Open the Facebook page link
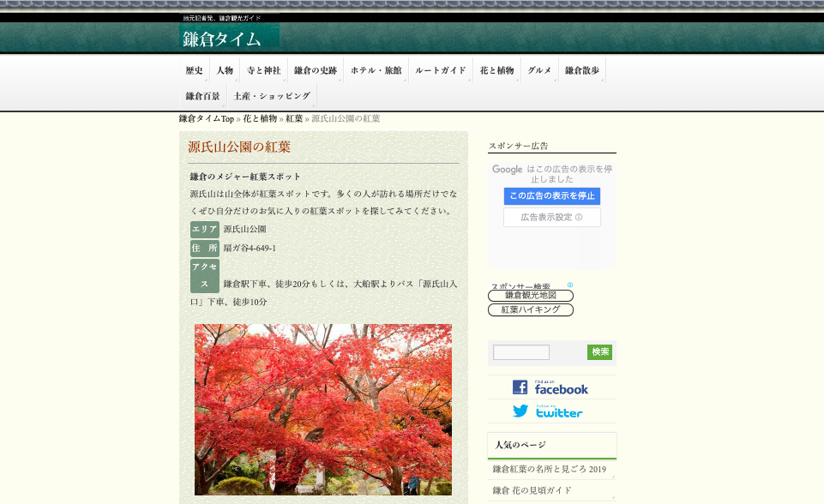 (x=550, y=387)
